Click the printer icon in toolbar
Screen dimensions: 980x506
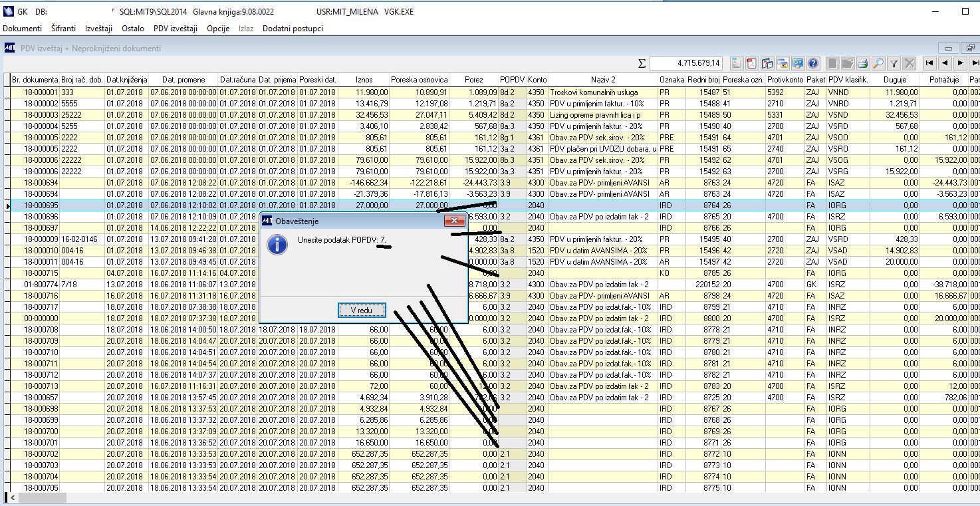click(x=863, y=63)
